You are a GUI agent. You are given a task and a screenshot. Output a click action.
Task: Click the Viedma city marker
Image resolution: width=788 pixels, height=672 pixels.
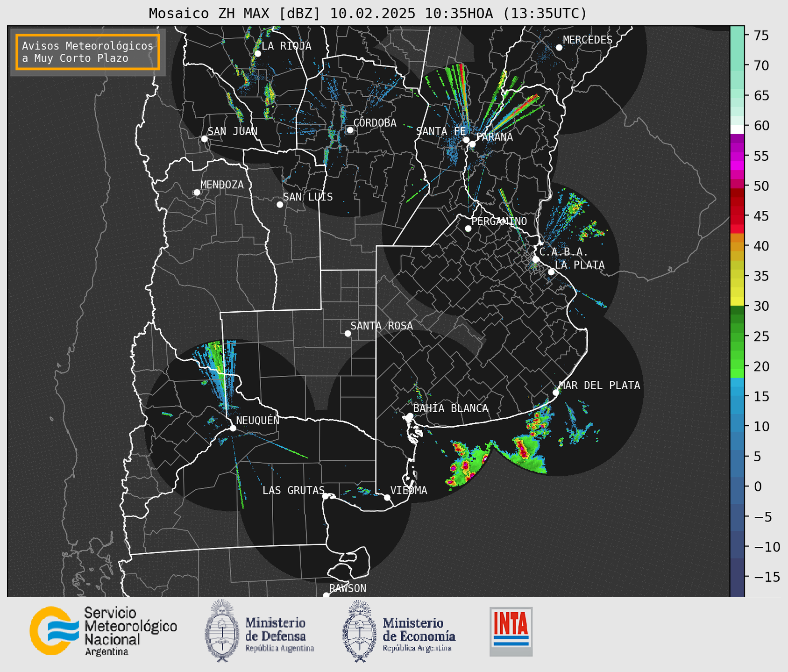click(x=387, y=498)
